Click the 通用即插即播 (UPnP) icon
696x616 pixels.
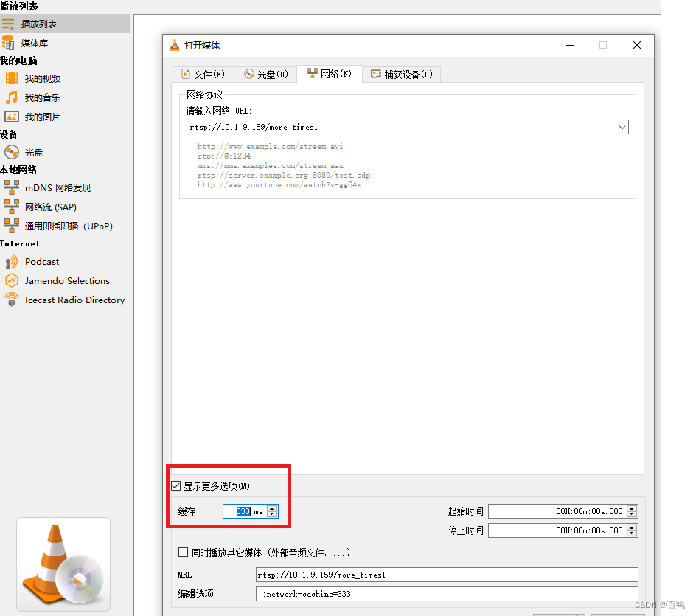pos(12,226)
